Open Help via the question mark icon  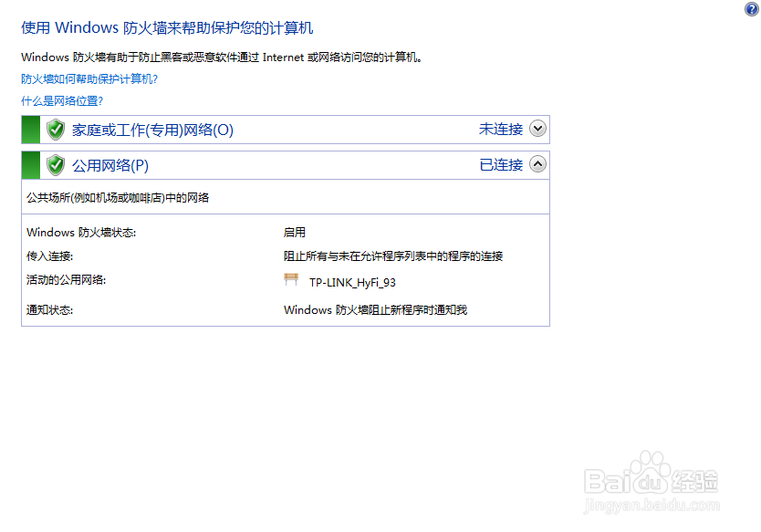(752, 9)
